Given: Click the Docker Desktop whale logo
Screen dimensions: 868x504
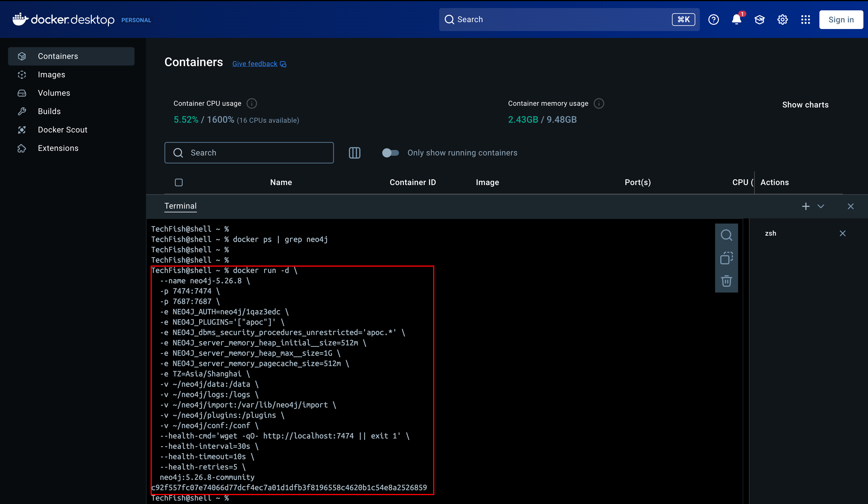Looking at the screenshot, I should click(x=64, y=19).
